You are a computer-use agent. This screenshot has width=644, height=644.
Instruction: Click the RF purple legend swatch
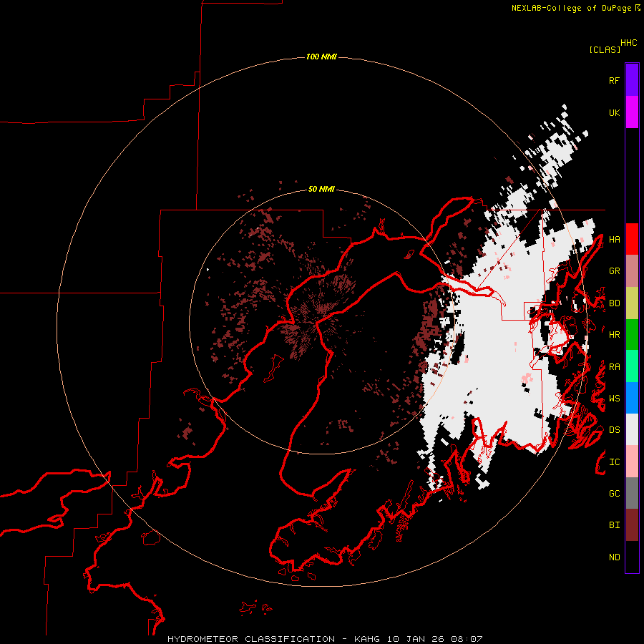coord(632,80)
